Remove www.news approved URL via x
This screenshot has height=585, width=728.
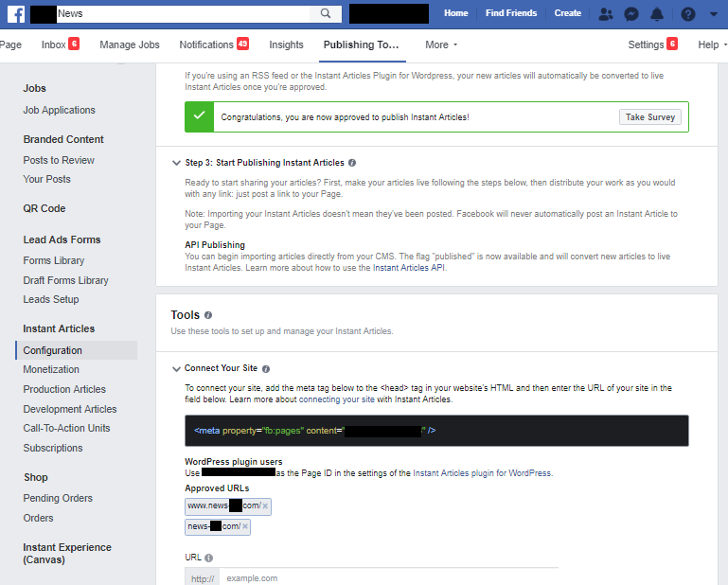265,506
